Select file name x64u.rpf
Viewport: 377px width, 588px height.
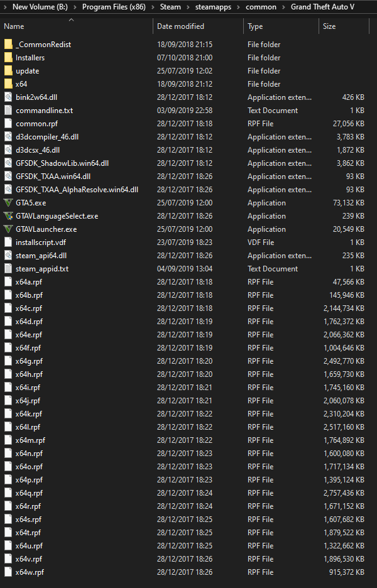pyautogui.click(x=29, y=546)
